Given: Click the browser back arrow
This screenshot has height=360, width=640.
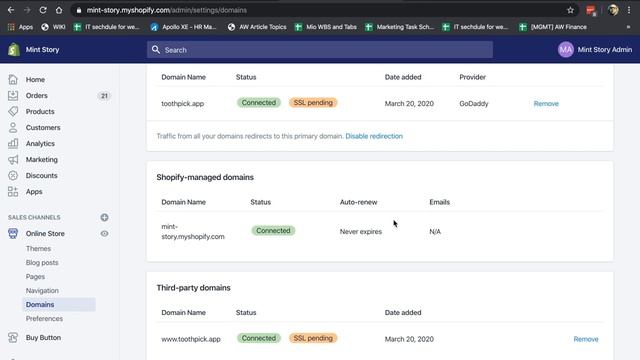Looking at the screenshot, I should point(11,10).
